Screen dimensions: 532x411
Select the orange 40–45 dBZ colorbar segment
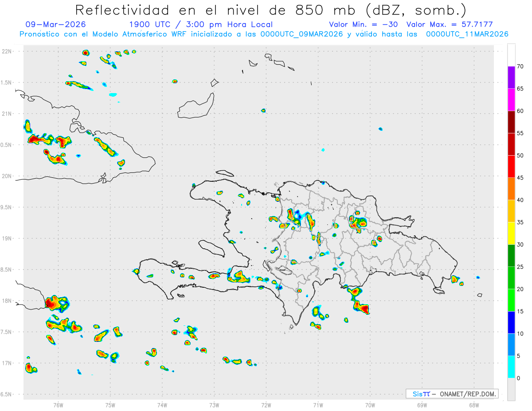point(511,189)
